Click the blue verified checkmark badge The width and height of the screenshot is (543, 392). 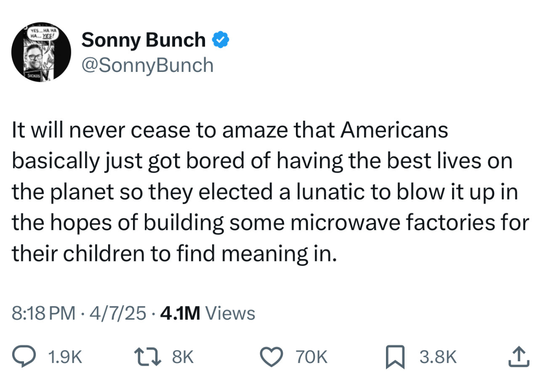220,40
